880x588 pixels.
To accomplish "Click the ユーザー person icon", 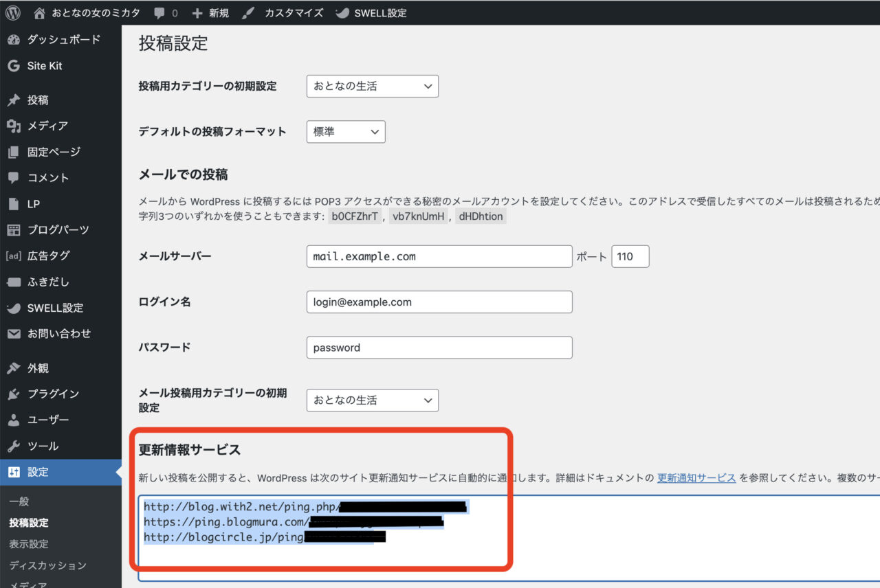I will tap(13, 420).
